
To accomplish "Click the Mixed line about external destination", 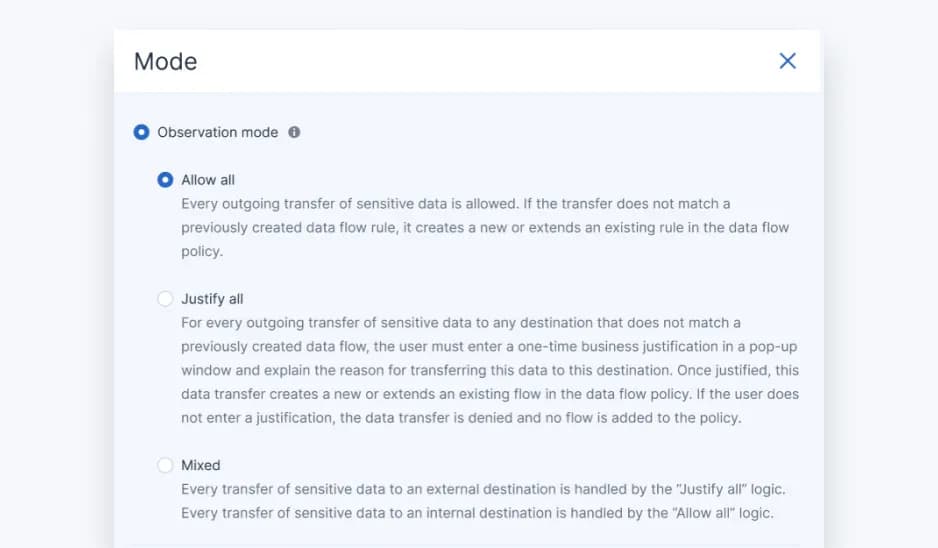I will [480, 489].
